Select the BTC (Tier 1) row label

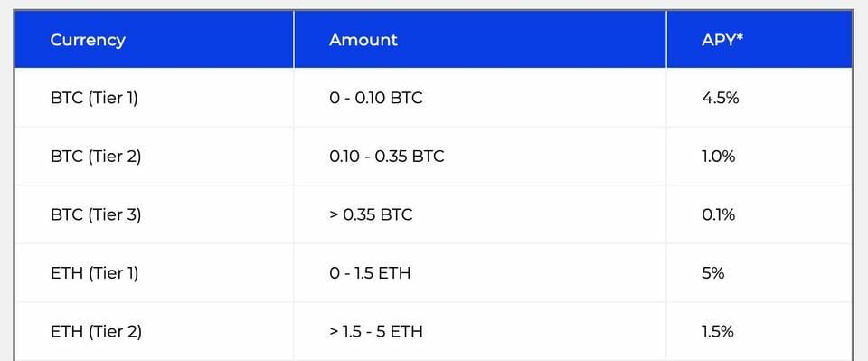(94, 99)
